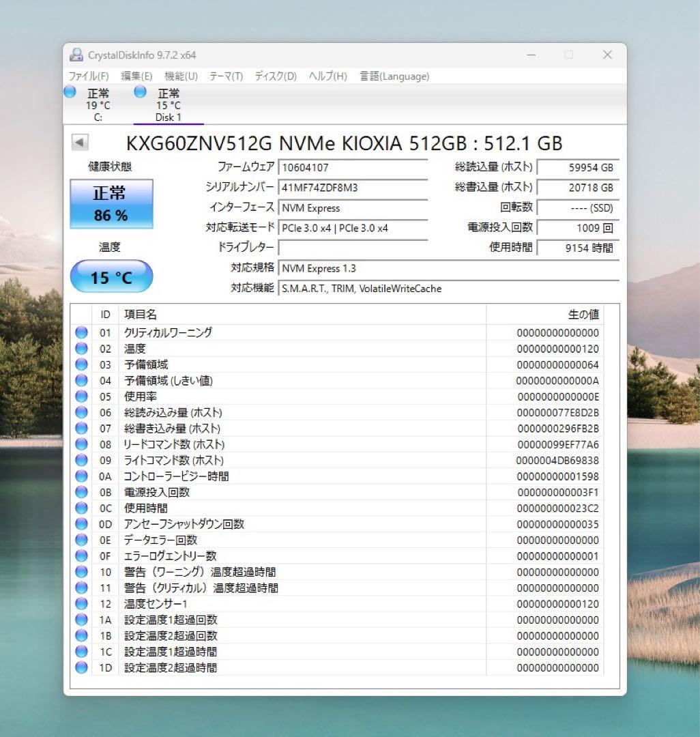Click status orb for C: drive
The image size is (700, 737).
(x=70, y=91)
